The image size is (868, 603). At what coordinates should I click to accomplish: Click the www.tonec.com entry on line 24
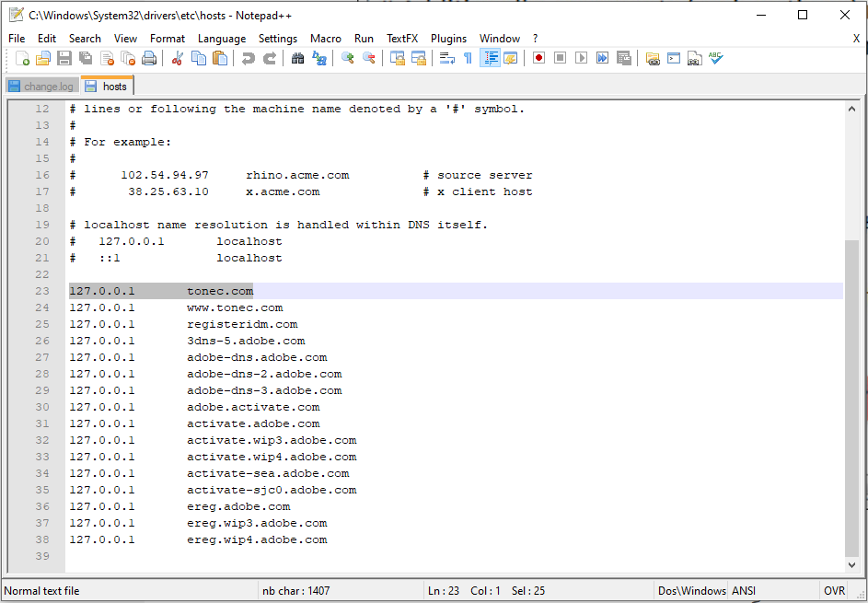(235, 307)
